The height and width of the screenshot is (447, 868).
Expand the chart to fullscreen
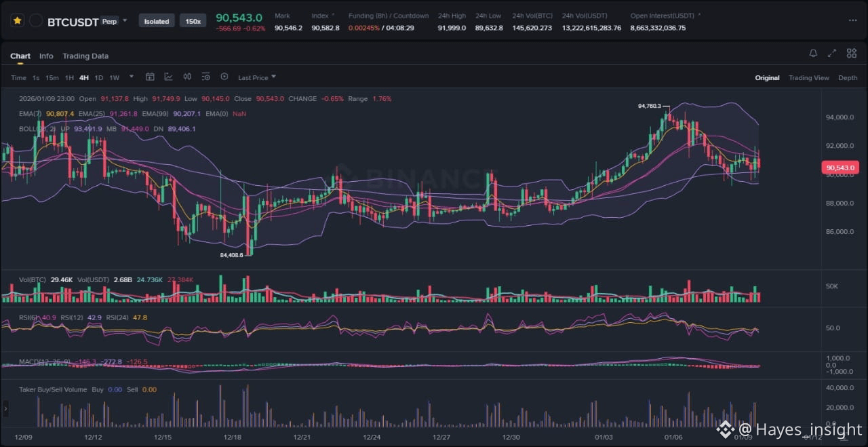[x=832, y=54]
